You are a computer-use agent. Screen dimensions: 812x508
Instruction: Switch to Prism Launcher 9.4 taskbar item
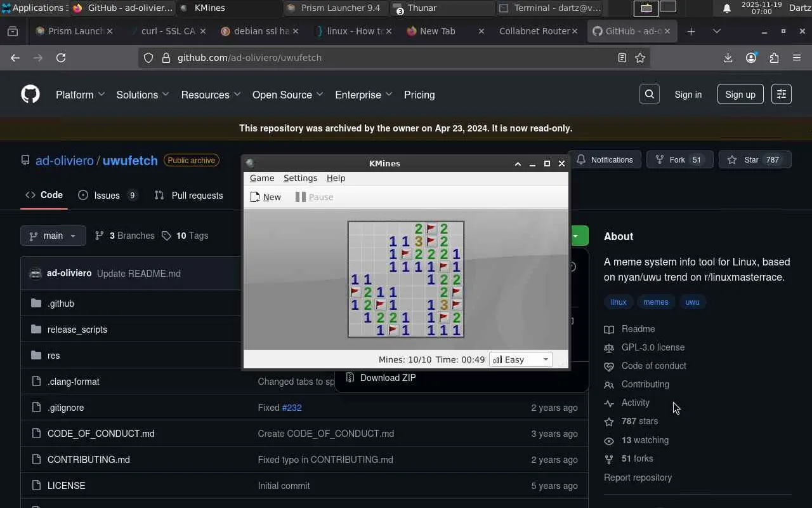pos(336,8)
